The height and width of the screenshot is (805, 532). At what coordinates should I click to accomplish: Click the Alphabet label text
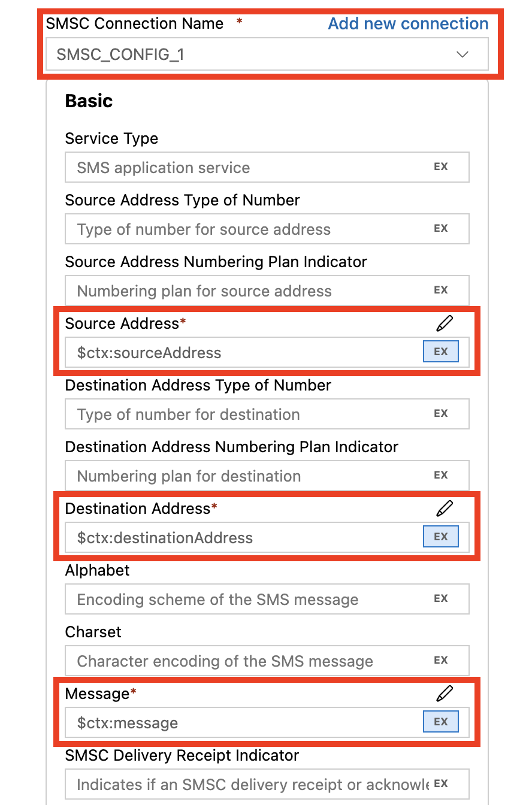pos(97,570)
